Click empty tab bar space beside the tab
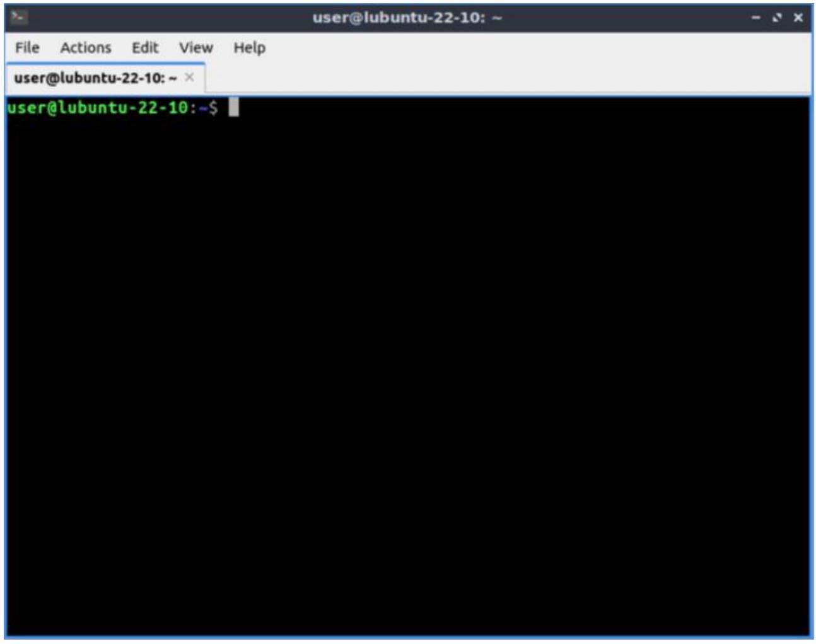 [x=504, y=78]
